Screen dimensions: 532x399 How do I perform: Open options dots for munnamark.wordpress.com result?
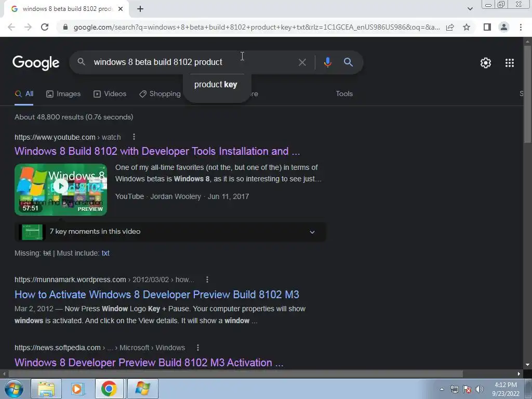pos(207,280)
